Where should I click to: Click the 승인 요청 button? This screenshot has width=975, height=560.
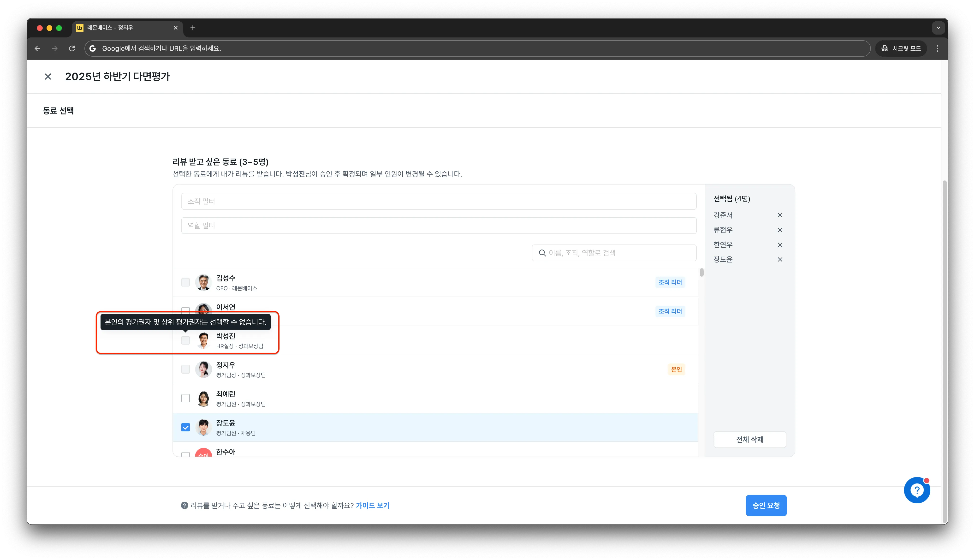[766, 505]
